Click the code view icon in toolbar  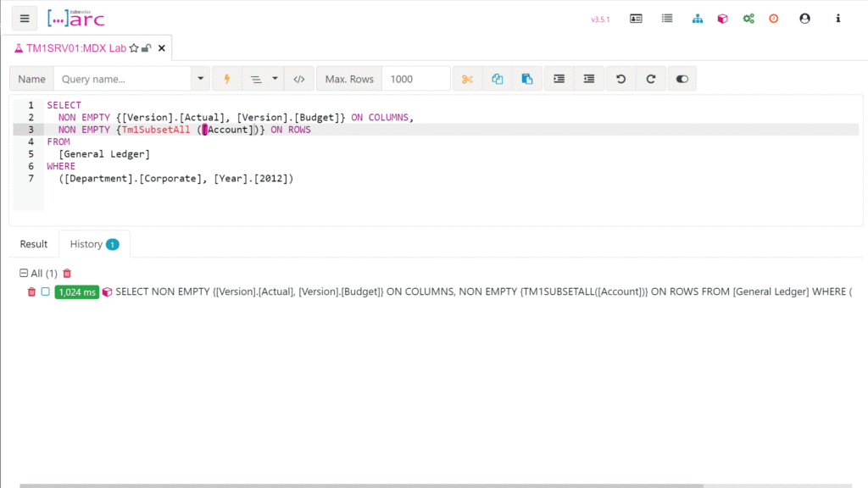point(298,79)
